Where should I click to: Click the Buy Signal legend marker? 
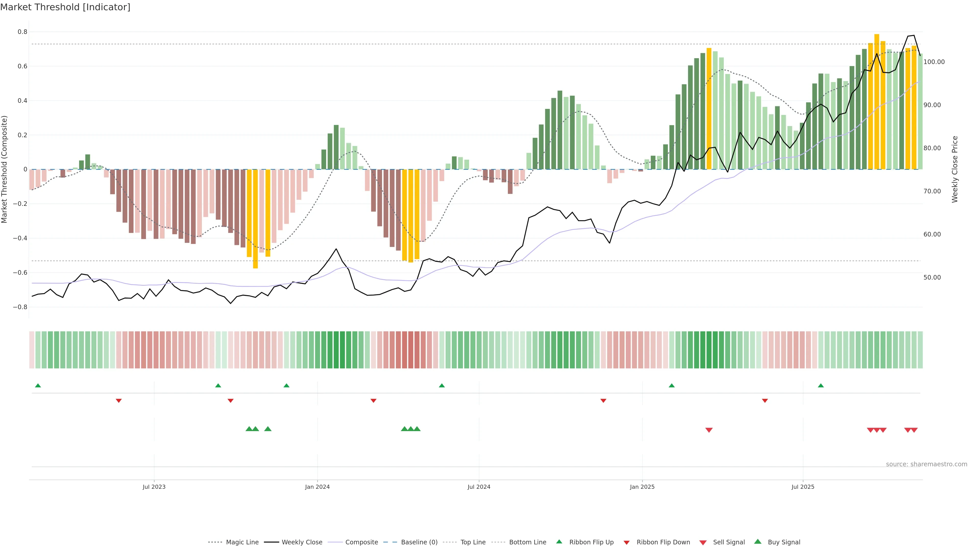[757, 542]
